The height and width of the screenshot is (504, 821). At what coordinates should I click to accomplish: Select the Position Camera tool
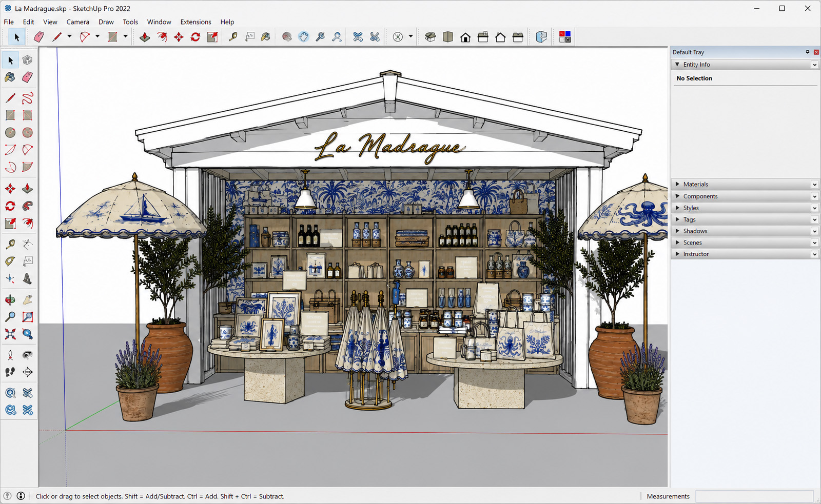click(10, 355)
